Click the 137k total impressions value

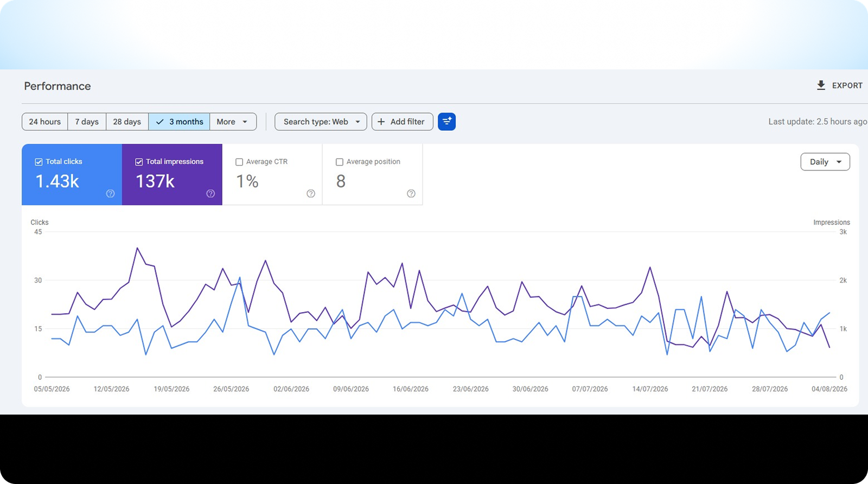pos(155,181)
